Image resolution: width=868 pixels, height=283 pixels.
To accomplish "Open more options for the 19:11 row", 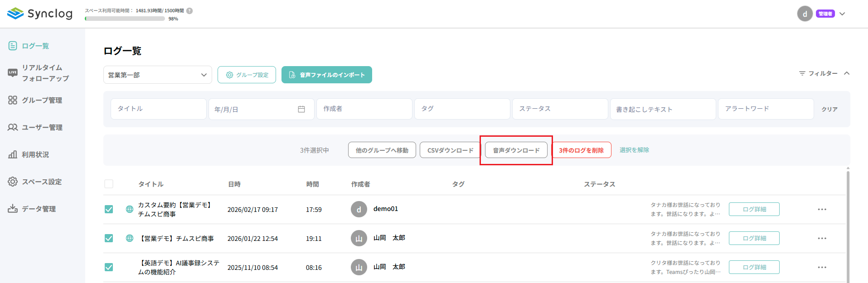I will (x=822, y=238).
